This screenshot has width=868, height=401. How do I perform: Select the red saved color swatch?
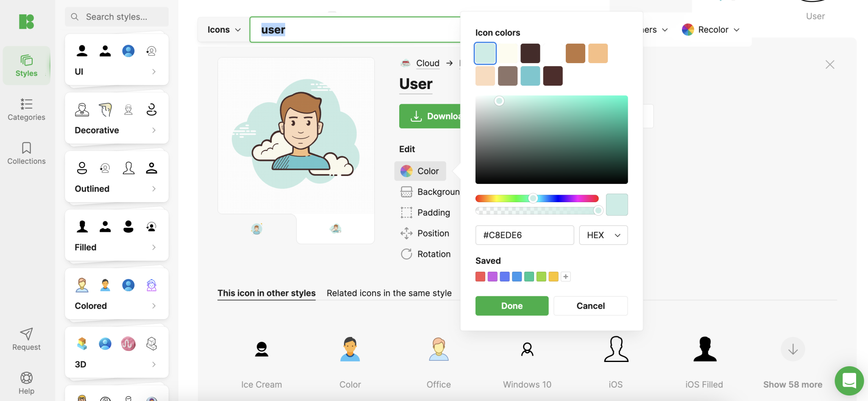pos(480,276)
